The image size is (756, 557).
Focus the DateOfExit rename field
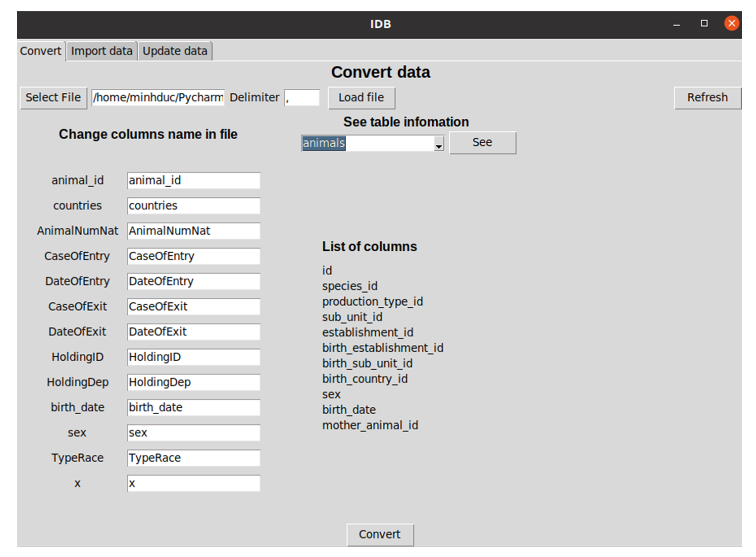tap(193, 332)
